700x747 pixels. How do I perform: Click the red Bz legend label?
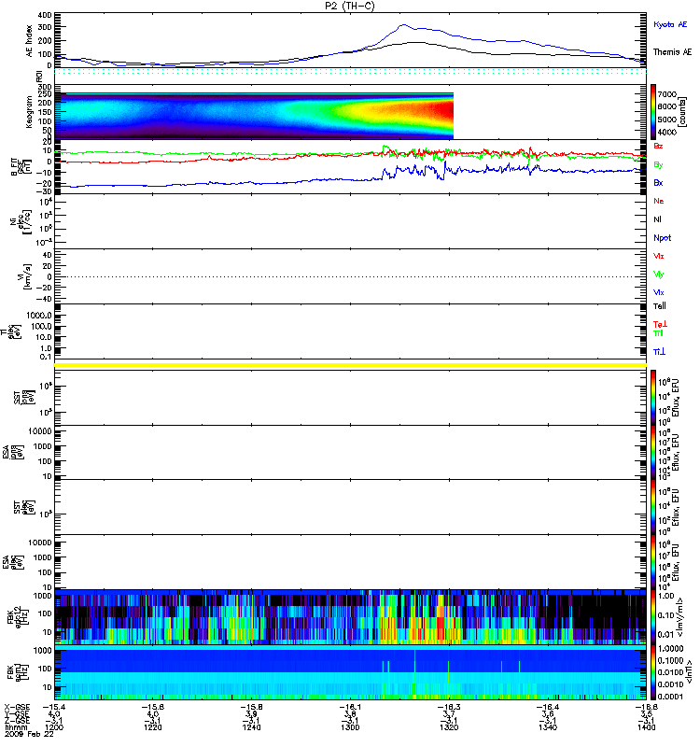coord(658,146)
